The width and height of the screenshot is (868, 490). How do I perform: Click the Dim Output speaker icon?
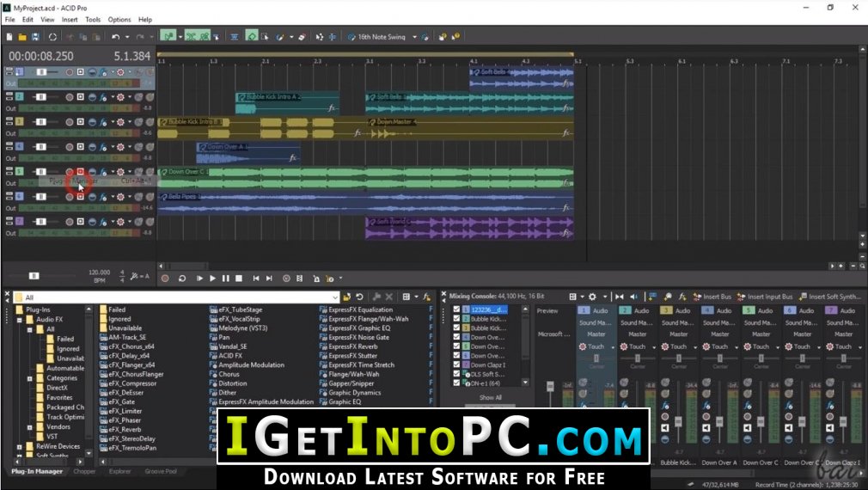634,297
